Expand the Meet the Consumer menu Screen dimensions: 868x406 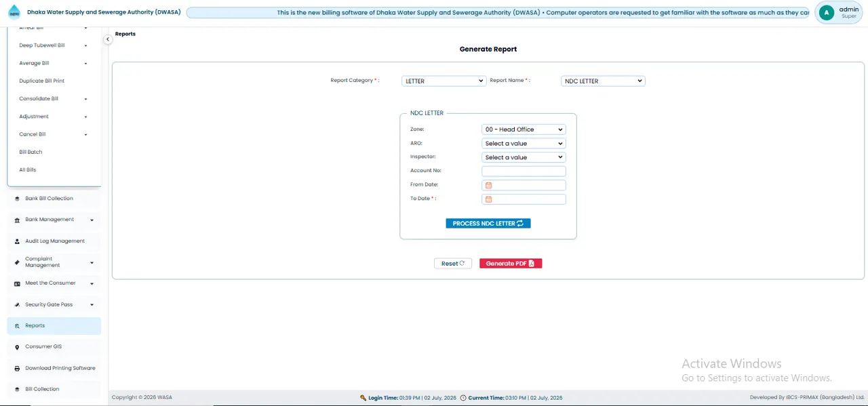pyautogui.click(x=92, y=284)
